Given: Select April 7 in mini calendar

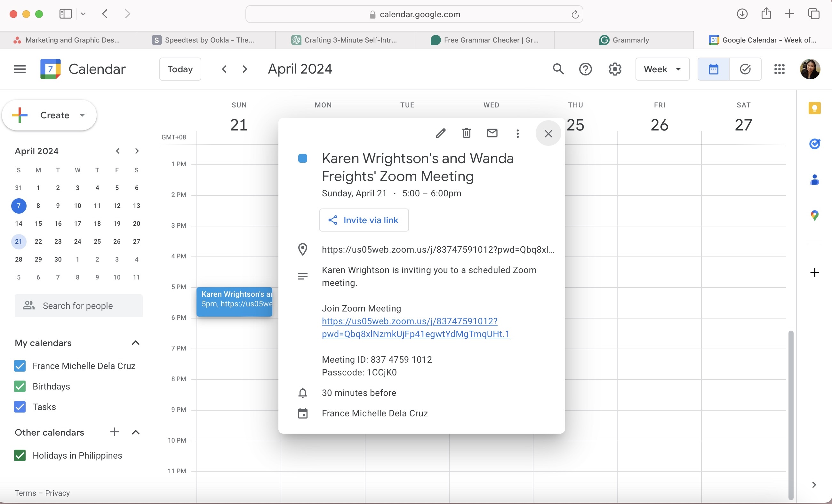Looking at the screenshot, I should pos(19,205).
